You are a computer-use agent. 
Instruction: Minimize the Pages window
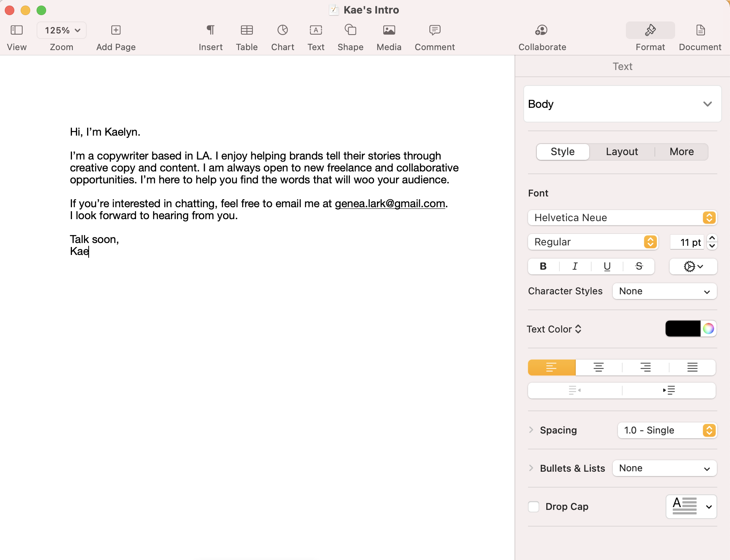tap(25, 10)
